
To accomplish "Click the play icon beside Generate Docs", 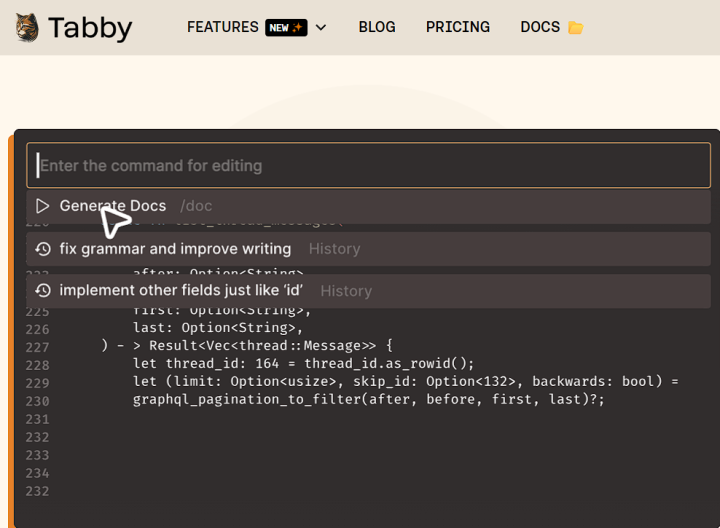I will tap(42, 206).
